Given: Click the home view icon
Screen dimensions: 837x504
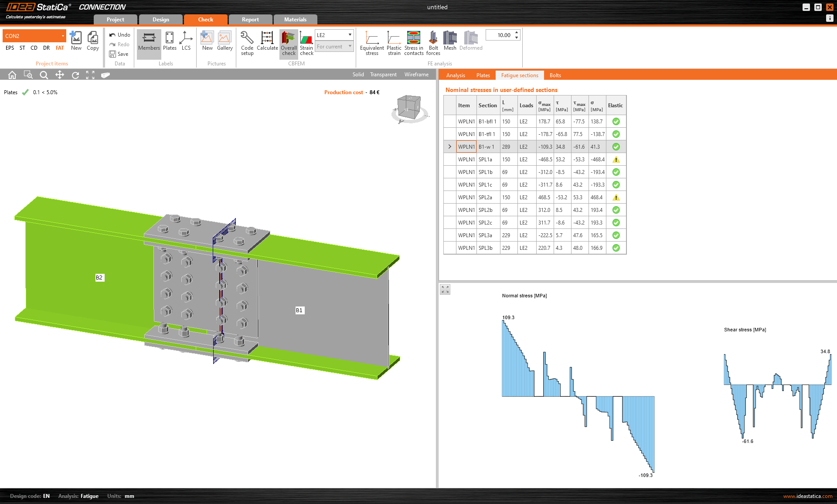Looking at the screenshot, I should click(x=12, y=75).
